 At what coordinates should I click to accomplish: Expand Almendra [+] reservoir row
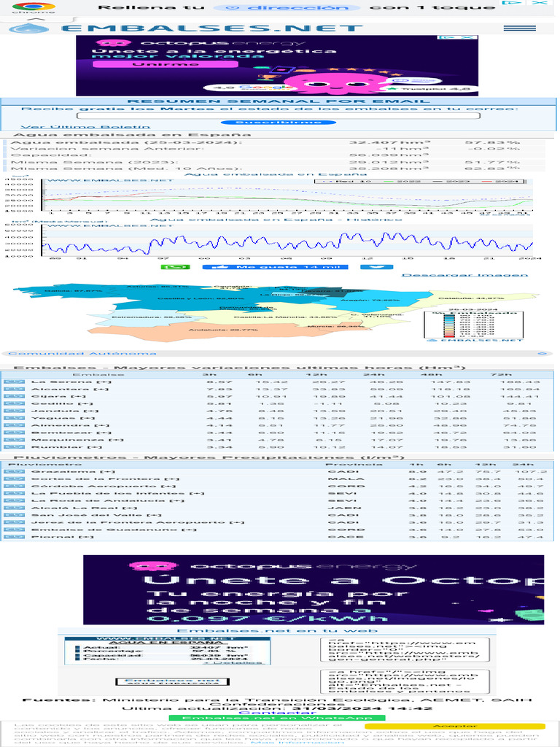point(71,425)
